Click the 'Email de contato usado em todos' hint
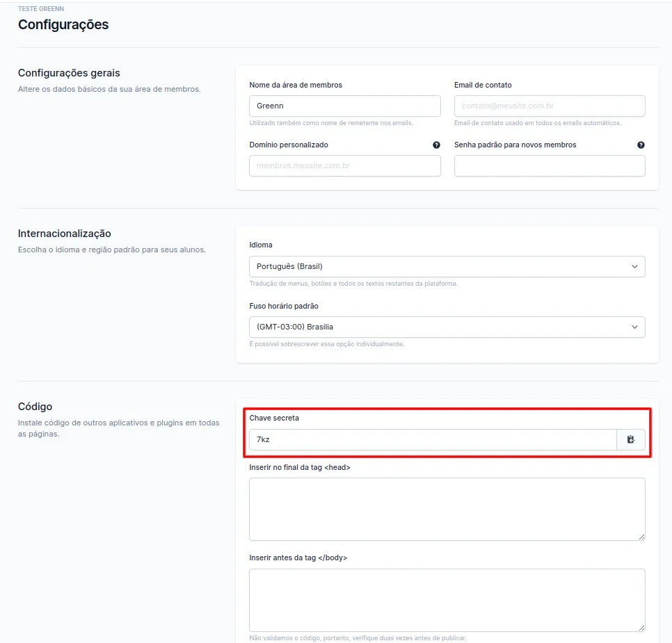 (x=538, y=123)
